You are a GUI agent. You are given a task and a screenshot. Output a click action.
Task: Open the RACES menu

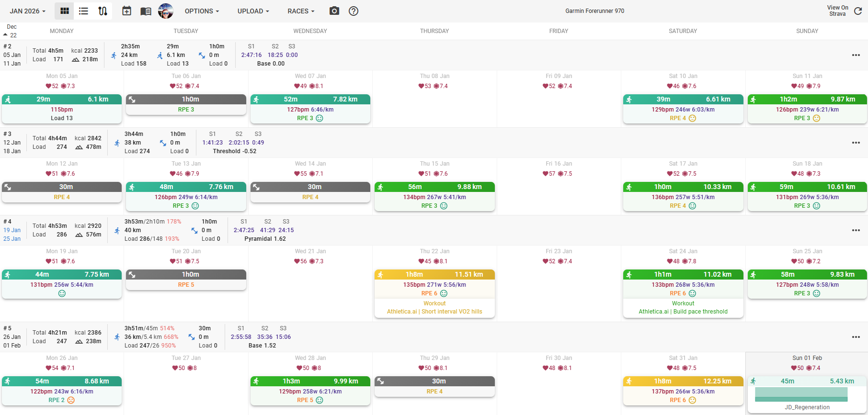click(301, 11)
